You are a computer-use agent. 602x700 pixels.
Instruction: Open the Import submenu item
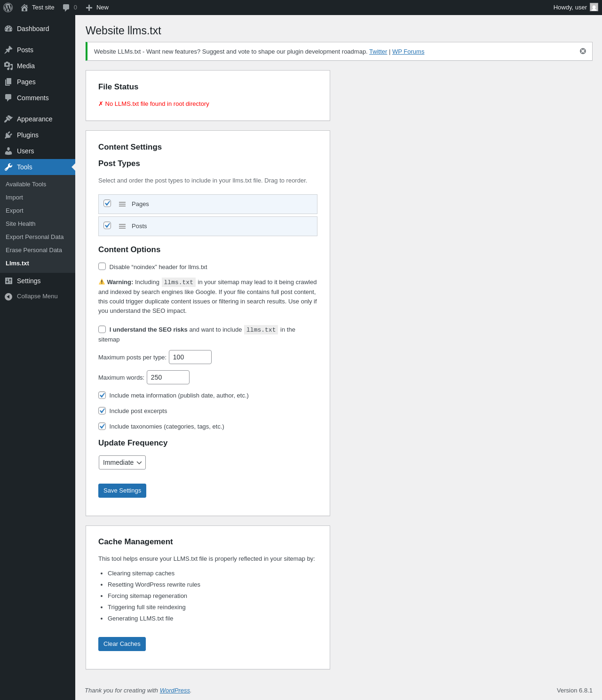[x=14, y=198]
